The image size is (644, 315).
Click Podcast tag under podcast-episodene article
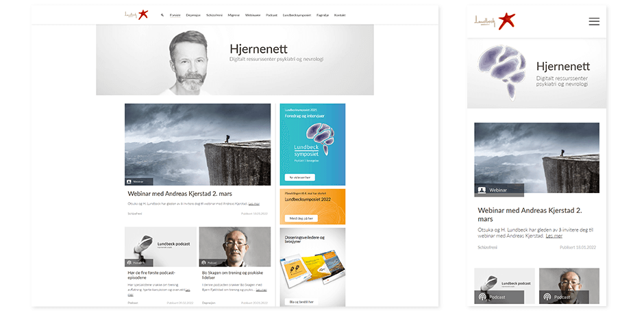[x=133, y=303]
